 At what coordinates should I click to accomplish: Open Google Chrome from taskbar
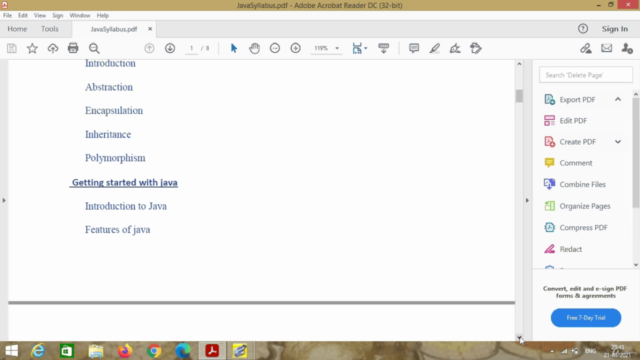pos(154,351)
